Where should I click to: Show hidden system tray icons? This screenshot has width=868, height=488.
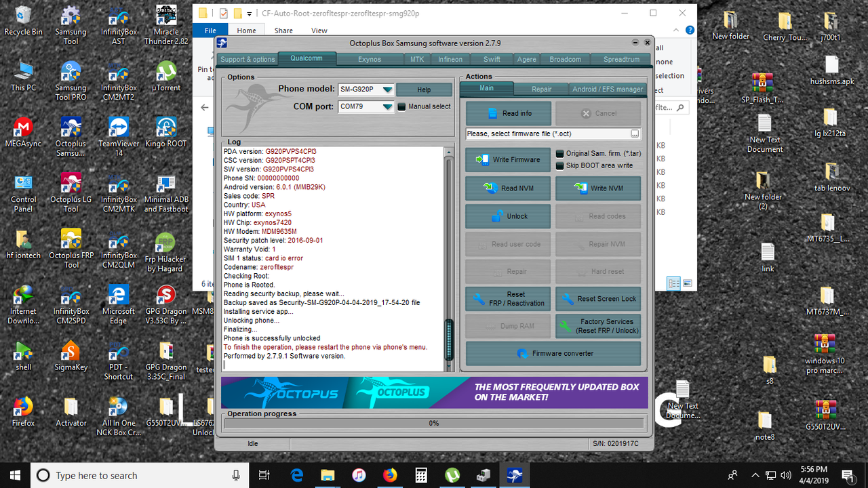tap(755, 475)
